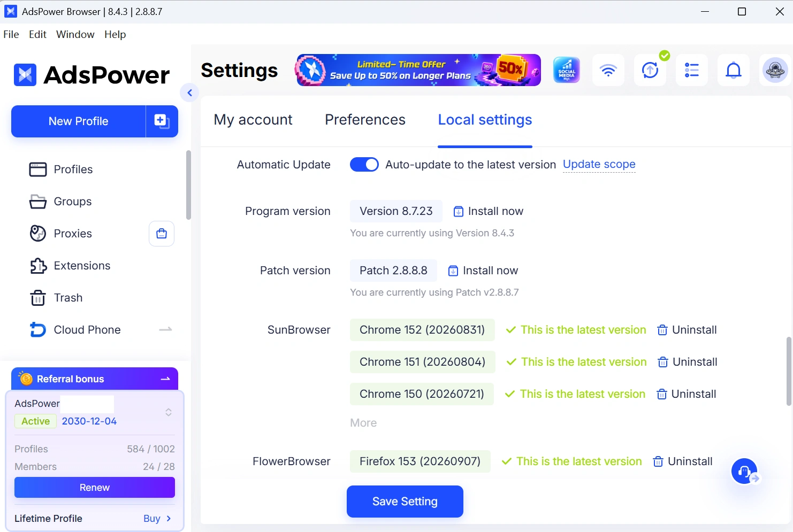Show More SunBrowser versions
This screenshot has height=532, width=793.
(363, 423)
